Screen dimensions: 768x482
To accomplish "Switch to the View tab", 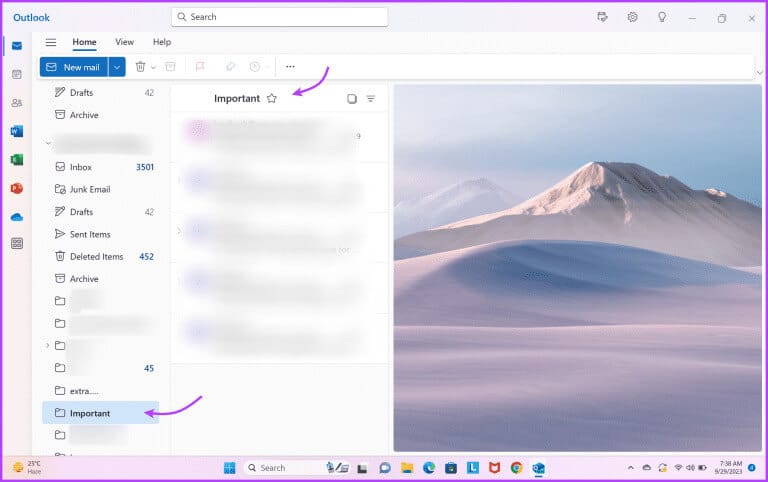I will (124, 42).
